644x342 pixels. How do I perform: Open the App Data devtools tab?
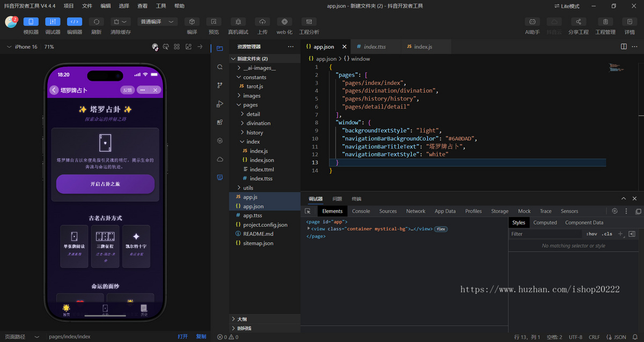click(x=445, y=211)
